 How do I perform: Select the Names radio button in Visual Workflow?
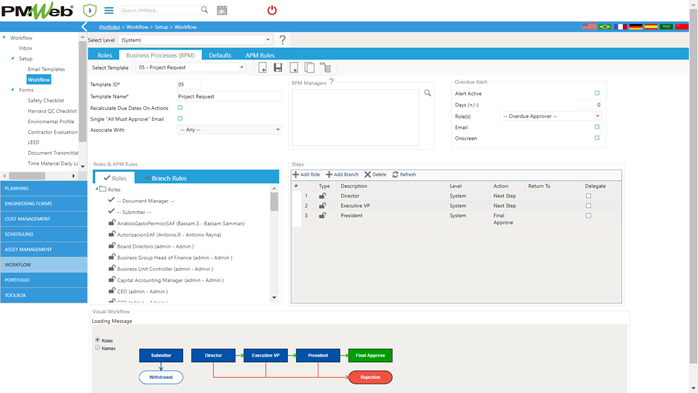click(x=97, y=348)
